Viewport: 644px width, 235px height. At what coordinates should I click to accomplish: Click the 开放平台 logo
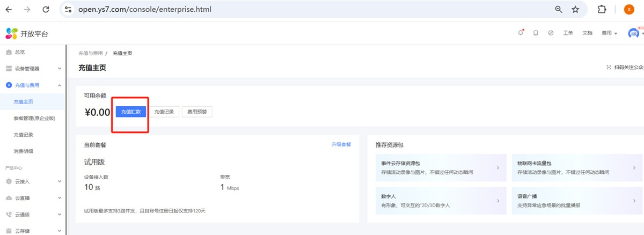pyautogui.click(x=27, y=33)
